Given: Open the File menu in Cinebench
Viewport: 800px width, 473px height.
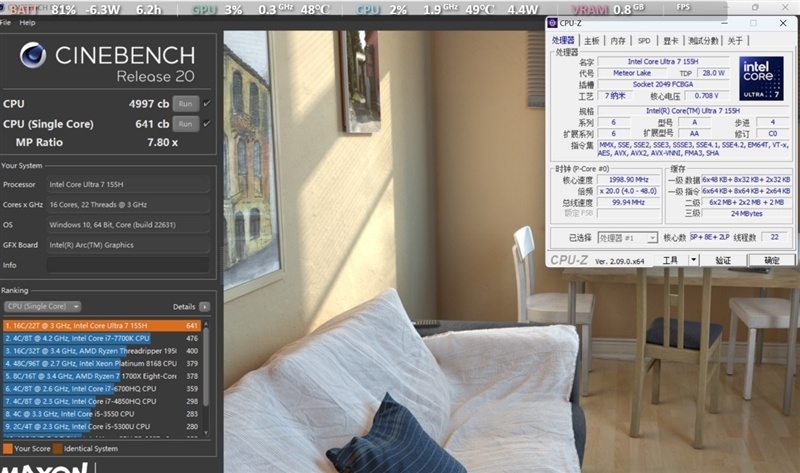Looking at the screenshot, I should pyautogui.click(x=6, y=22).
